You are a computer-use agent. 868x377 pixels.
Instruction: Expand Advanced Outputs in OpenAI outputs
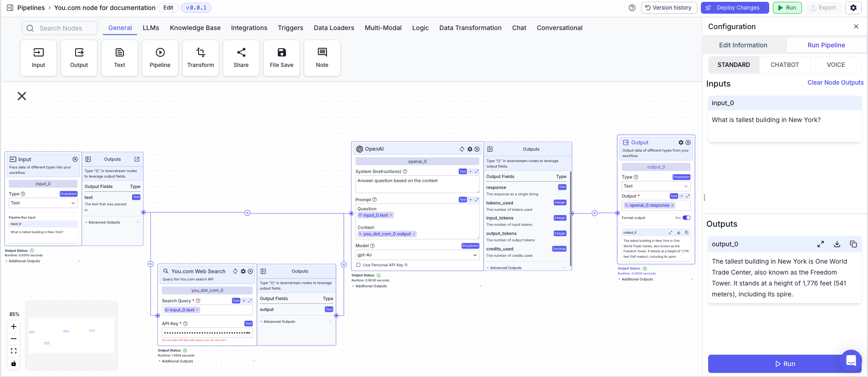[x=526, y=268]
